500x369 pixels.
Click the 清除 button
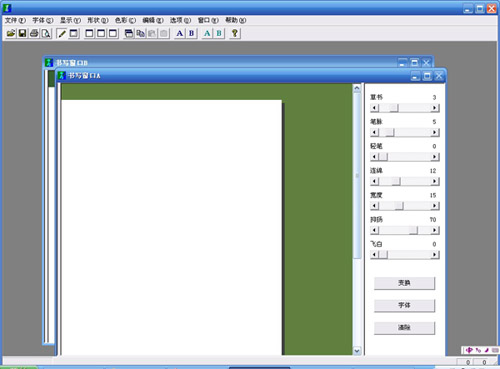point(404,328)
